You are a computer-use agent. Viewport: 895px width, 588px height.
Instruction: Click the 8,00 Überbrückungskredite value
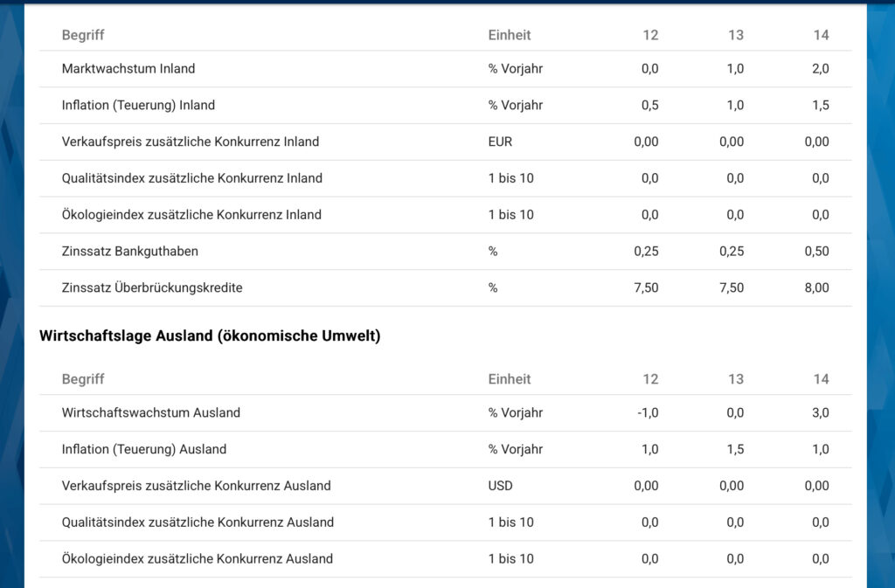coord(816,288)
